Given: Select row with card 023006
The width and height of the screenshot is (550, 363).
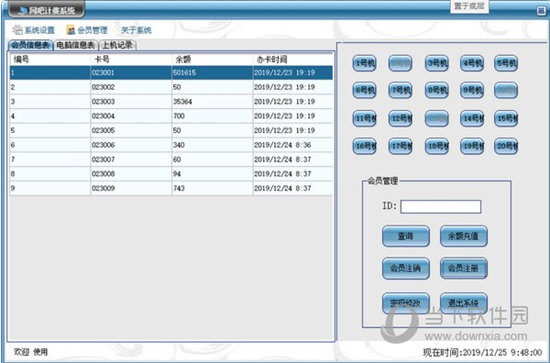Looking at the screenshot, I should tap(171, 145).
